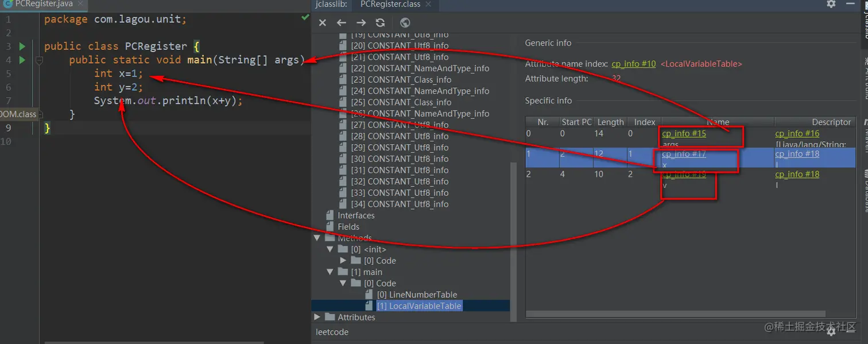Open the jclasslib panel settings gear

click(x=831, y=4)
